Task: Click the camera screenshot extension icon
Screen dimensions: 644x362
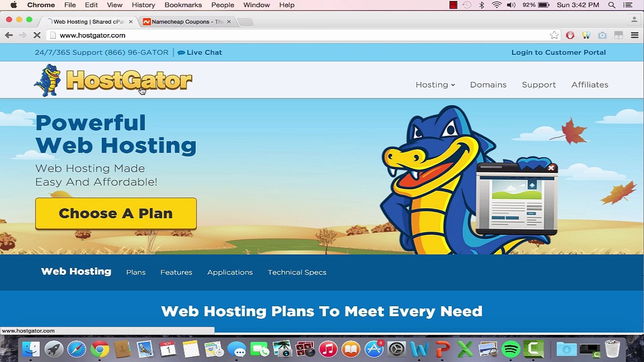Action: 602,35
